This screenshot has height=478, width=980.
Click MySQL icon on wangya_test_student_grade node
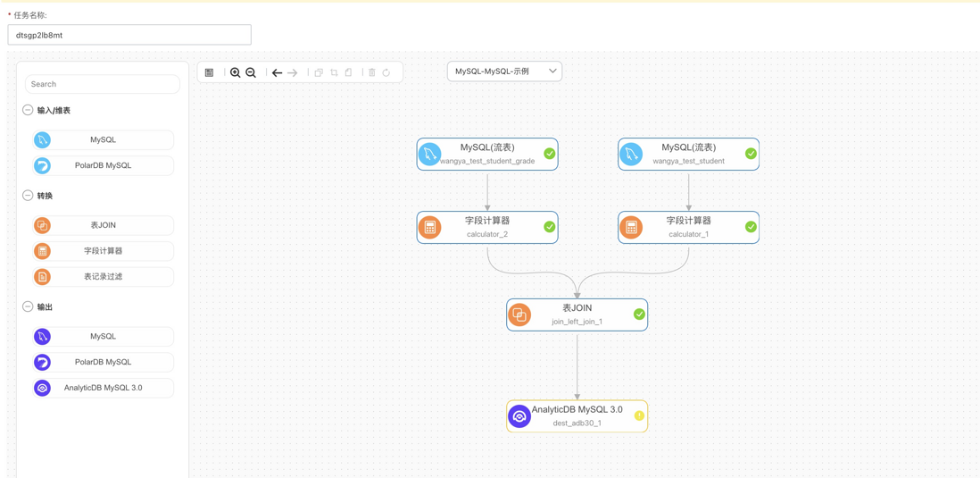pyautogui.click(x=430, y=154)
